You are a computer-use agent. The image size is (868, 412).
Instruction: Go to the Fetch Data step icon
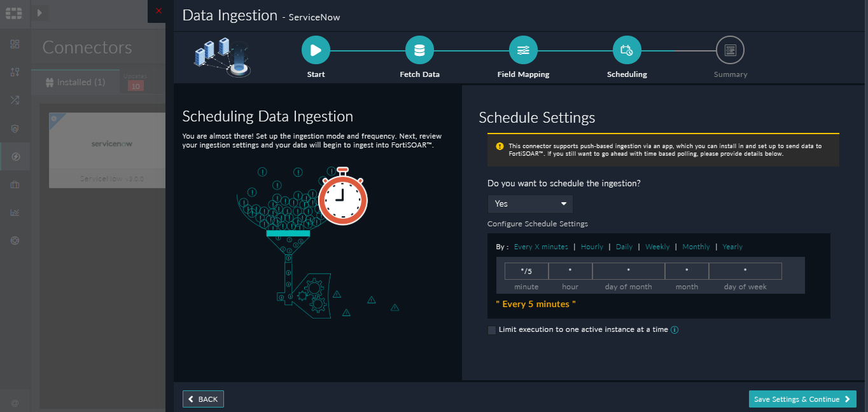pyautogui.click(x=419, y=50)
